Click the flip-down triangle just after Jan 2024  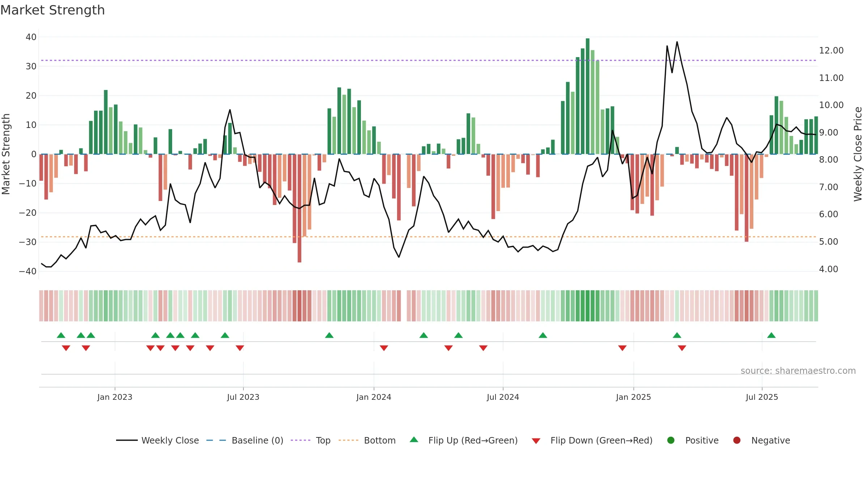pyautogui.click(x=384, y=348)
